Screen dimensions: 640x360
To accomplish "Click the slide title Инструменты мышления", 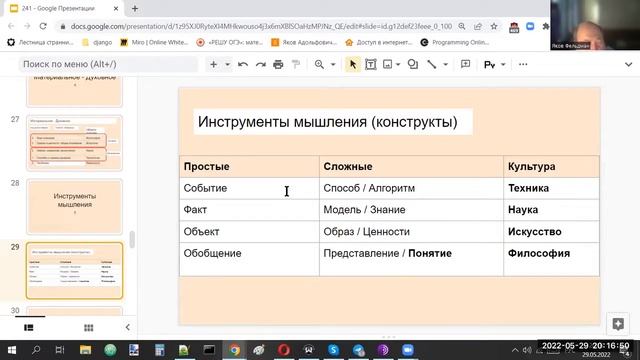I will [328, 122].
